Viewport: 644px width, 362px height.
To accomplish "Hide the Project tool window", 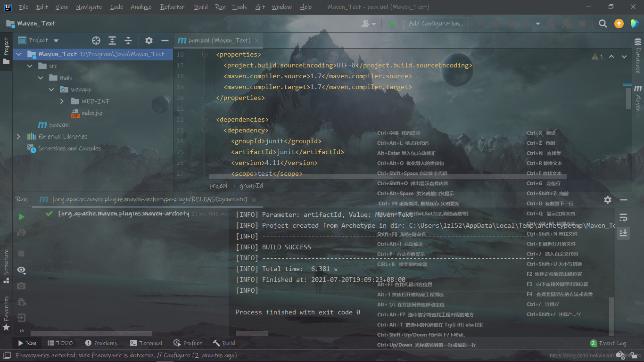I will point(165,41).
